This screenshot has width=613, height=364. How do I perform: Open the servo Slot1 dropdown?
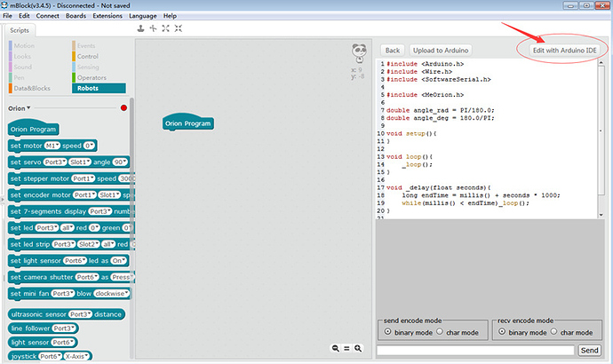[80, 162]
